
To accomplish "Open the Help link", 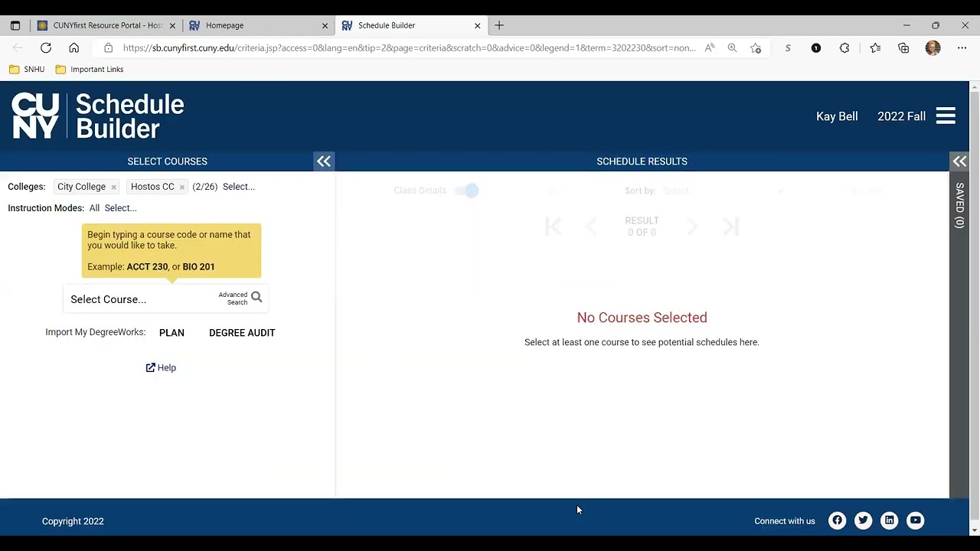I will tap(161, 368).
